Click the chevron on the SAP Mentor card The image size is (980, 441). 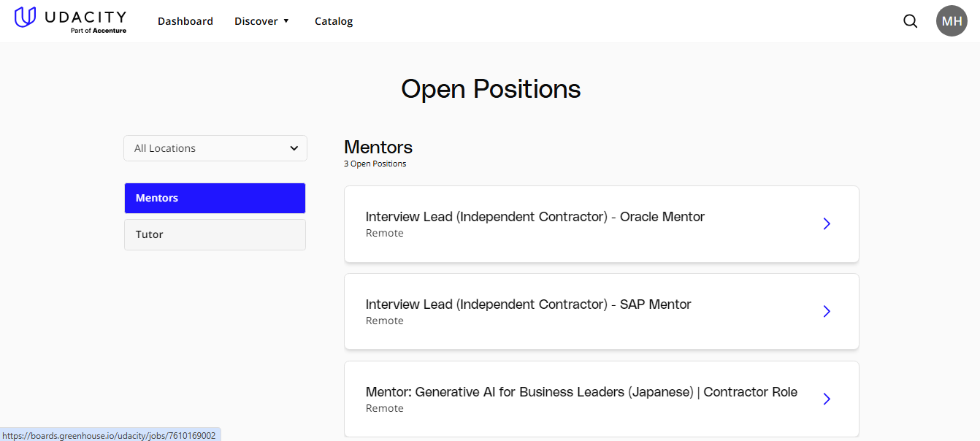click(x=826, y=311)
